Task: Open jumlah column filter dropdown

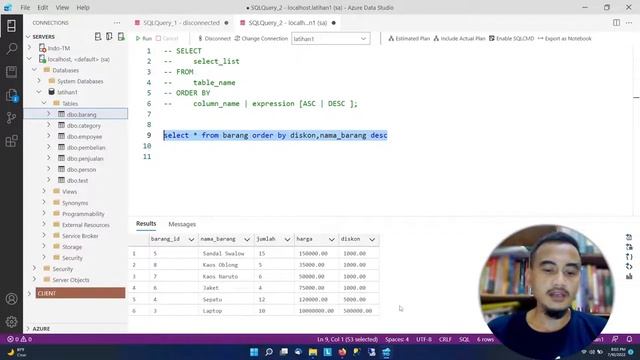Action: (287, 239)
